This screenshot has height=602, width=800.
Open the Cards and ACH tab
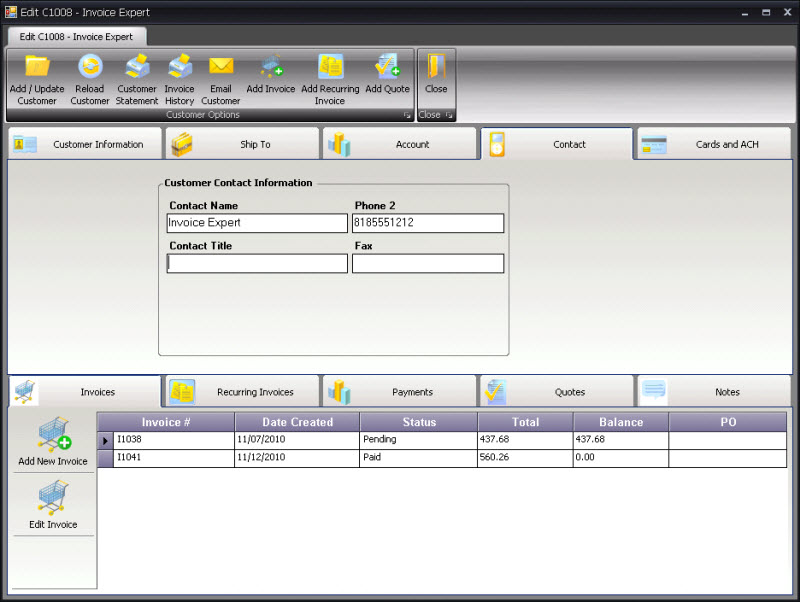[714, 144]
